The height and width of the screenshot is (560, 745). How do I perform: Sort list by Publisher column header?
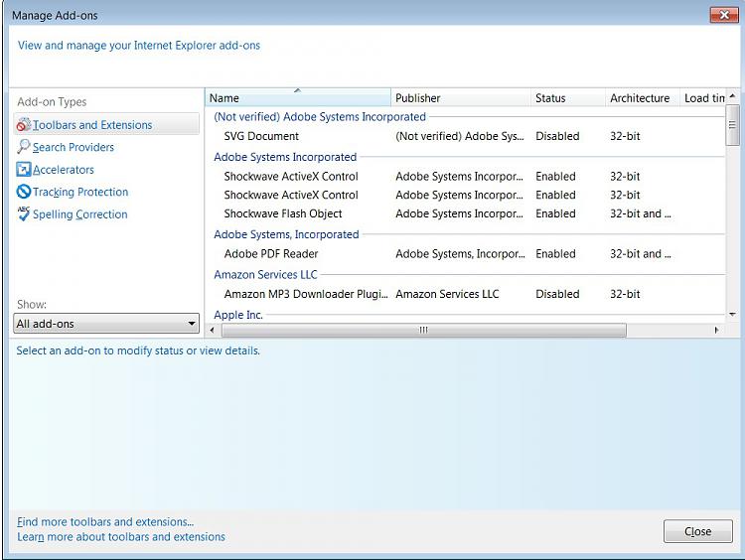click(460, 98)
